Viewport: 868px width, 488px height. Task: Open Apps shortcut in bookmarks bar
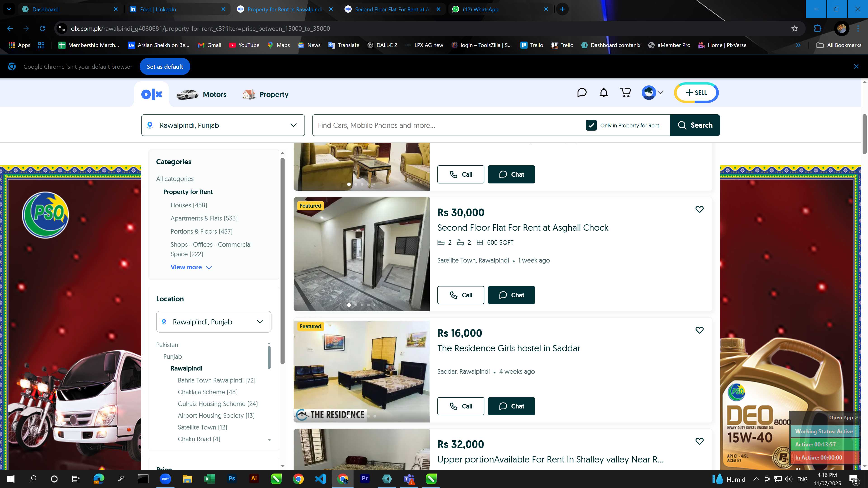tap(19, 45)
